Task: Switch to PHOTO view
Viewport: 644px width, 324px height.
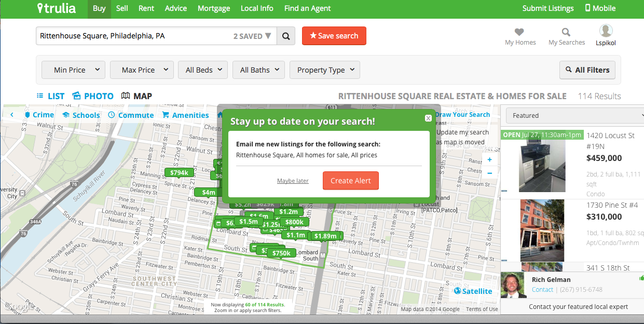Action: click(93, 96)
